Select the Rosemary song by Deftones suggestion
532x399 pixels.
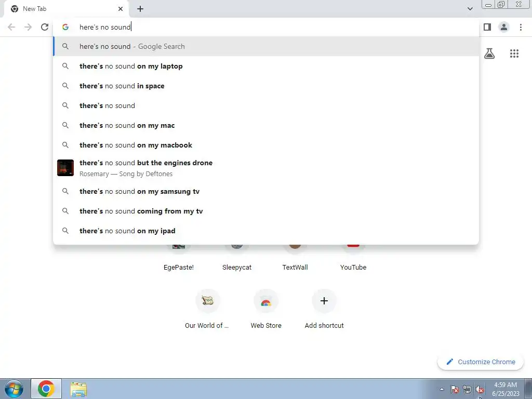coord(266,168)
